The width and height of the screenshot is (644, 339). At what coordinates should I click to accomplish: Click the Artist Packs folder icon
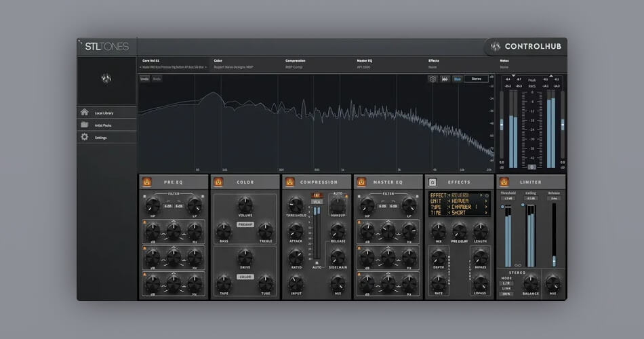tap(85, 125)
